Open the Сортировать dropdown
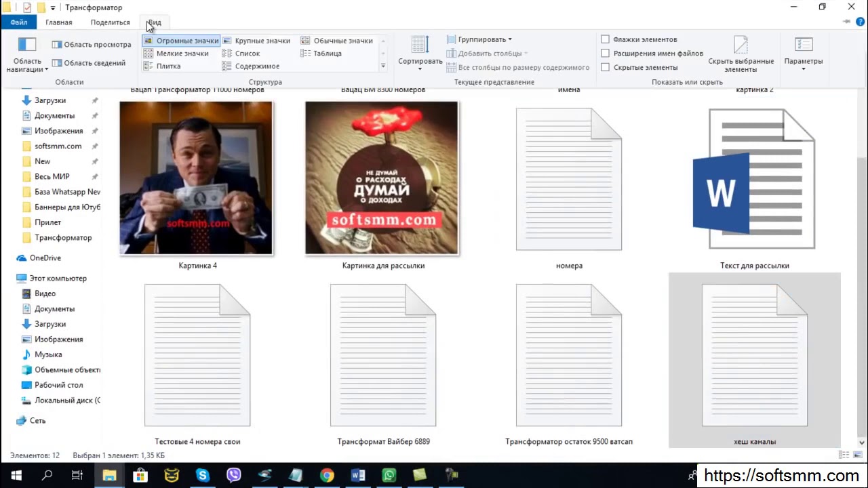 tap(420, 54)
